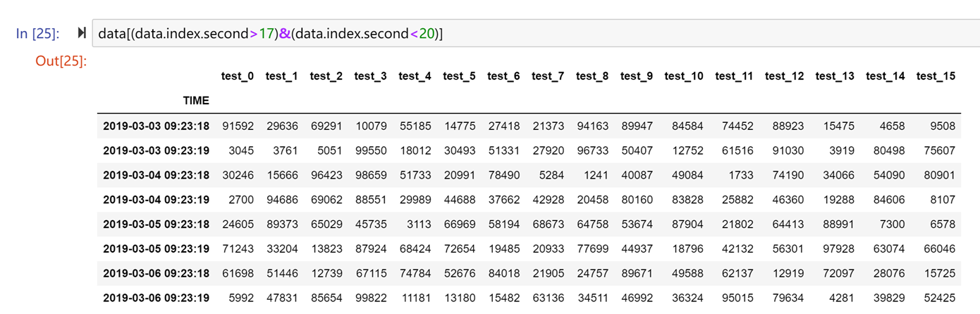The image size is (980, 314).
Task: Click the test_3 column header
Action: (371, 76)
